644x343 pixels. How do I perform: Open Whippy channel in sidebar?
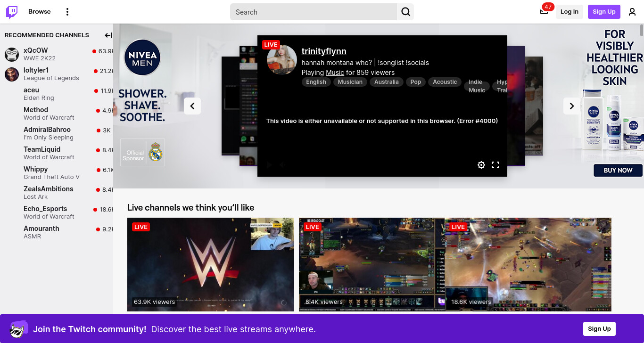(x=57, y=173)
